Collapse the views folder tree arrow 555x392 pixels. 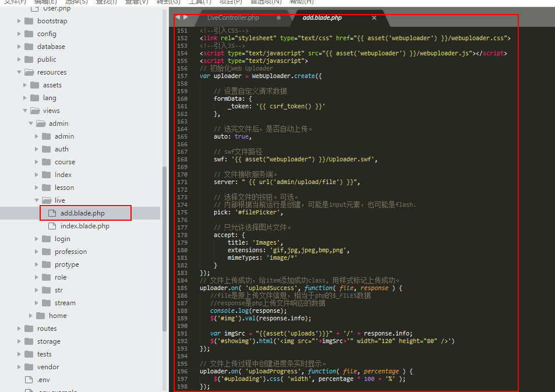coord(25,111)
